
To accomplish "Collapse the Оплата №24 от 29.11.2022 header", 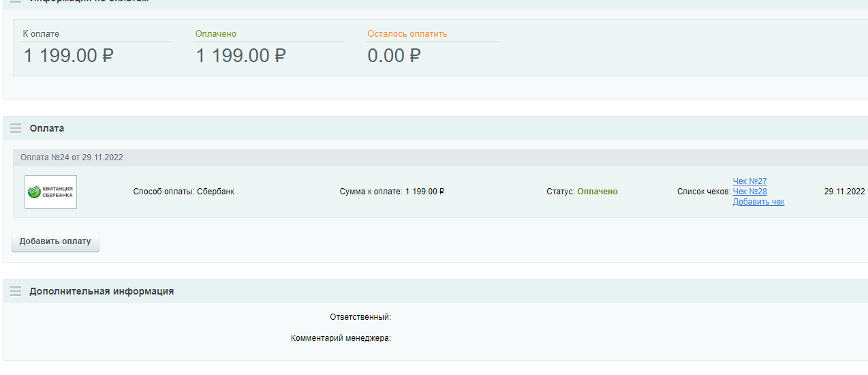I will pos(72,157).
